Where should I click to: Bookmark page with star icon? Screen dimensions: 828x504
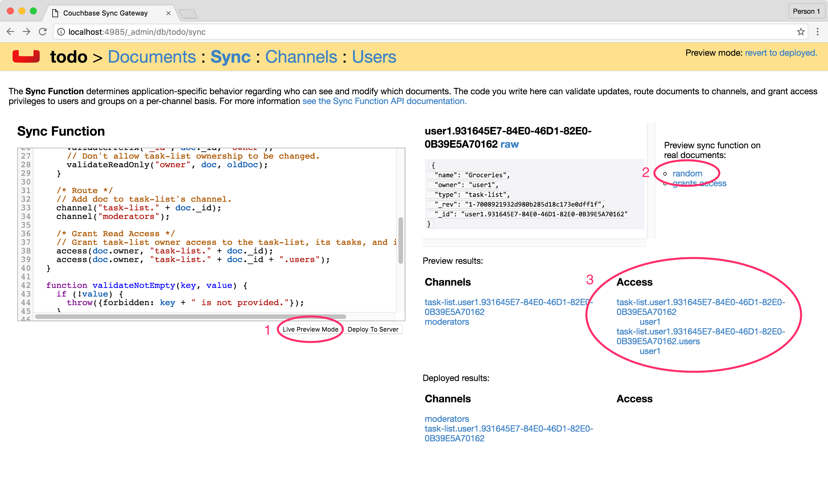[800, 32]
